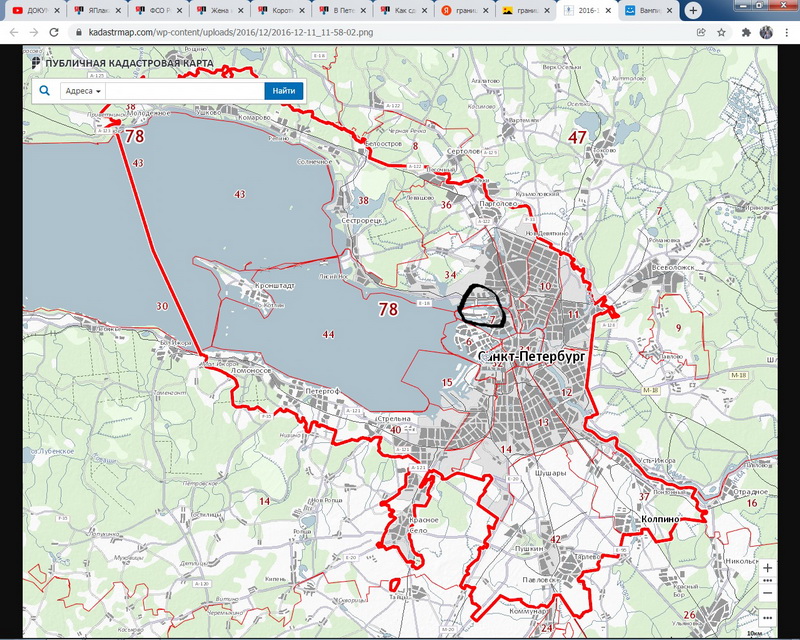Go back using the browser back arrow
Viewport: 800px width, 640px height.
click(14, 32)
